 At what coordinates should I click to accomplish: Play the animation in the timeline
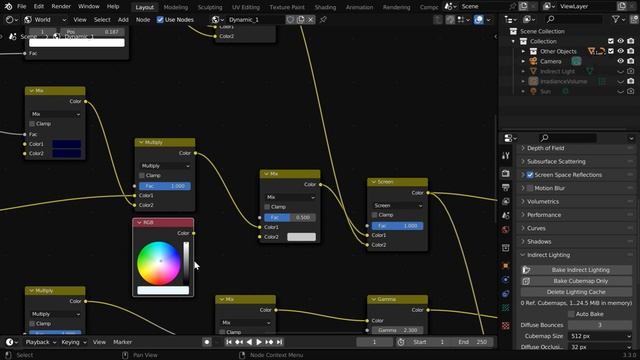259,342
